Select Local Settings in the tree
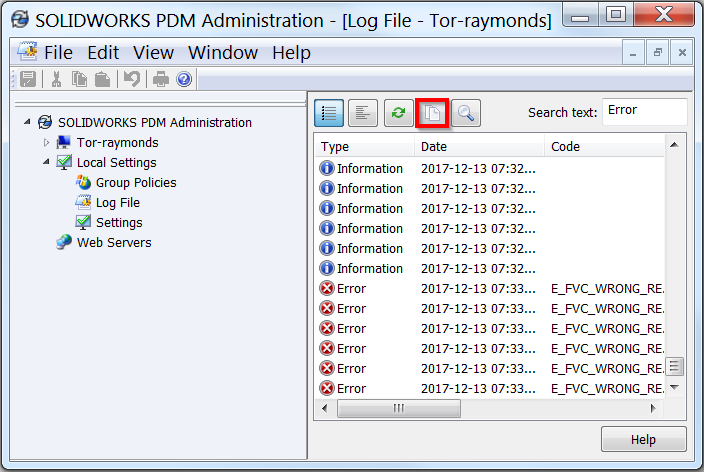The image size is (704, 472). tap(117, 163)
